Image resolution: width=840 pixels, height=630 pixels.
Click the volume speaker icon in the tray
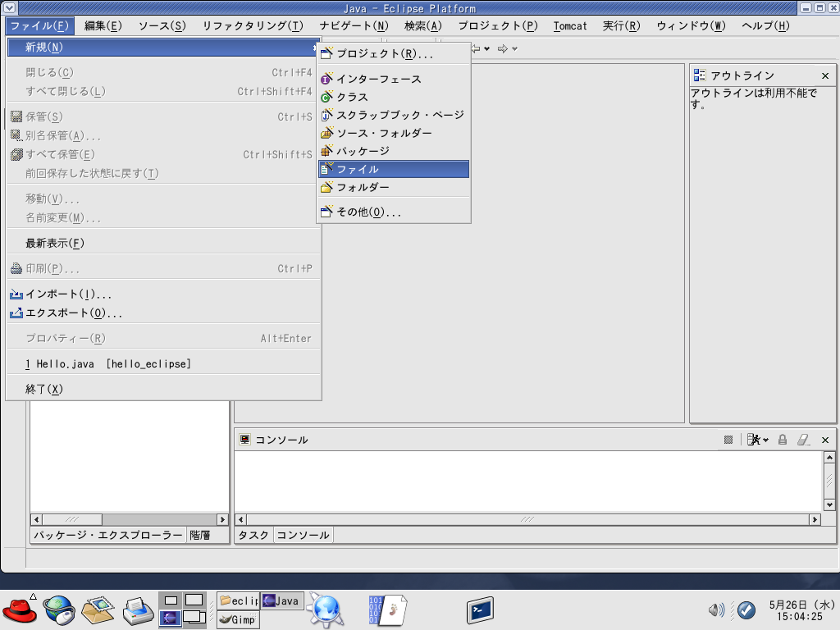716,609
